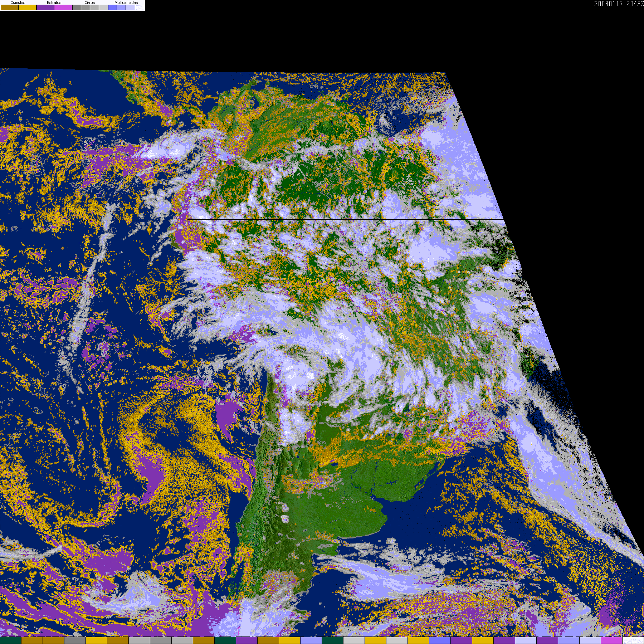This screenshot has width=644, height=644.
Task: Choose the third gray Cirros legend swatch
Action: 94,8
